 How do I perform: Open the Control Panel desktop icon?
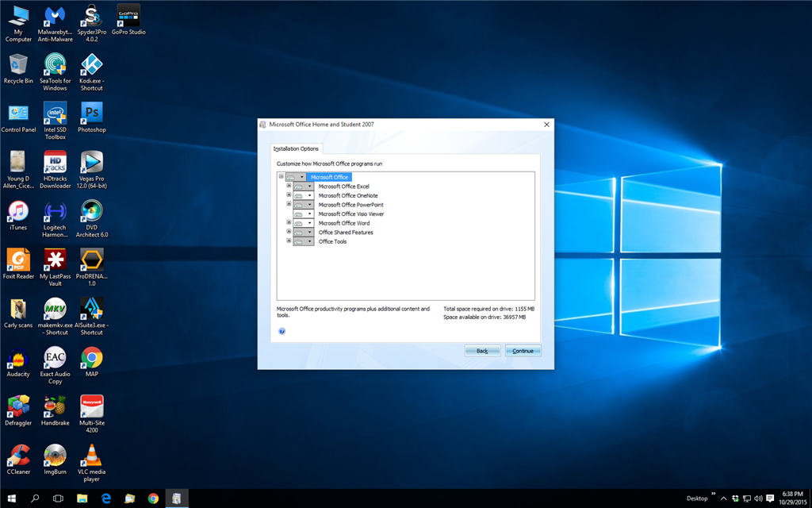click(x=19, y=113)
